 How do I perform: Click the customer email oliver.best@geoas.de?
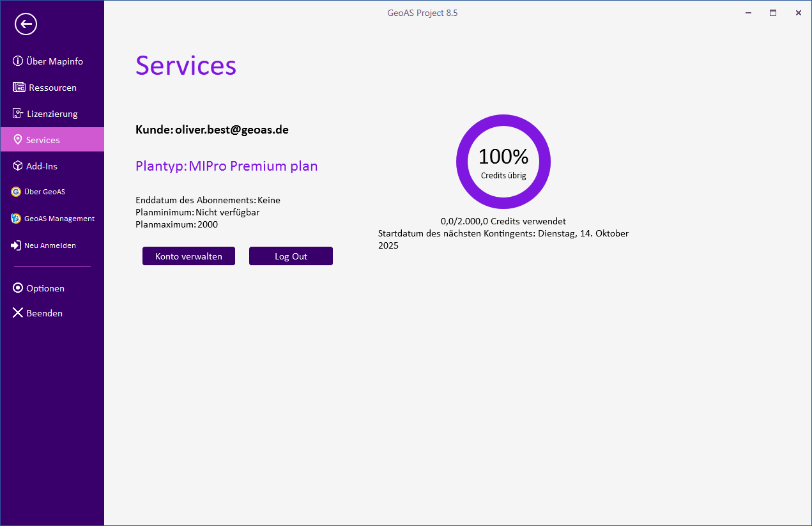231,130
